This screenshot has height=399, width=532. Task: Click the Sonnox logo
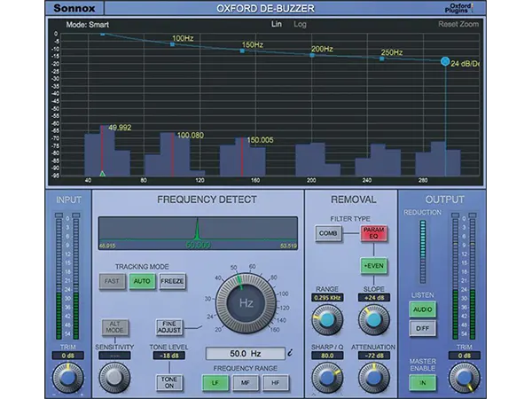(74, 8)
